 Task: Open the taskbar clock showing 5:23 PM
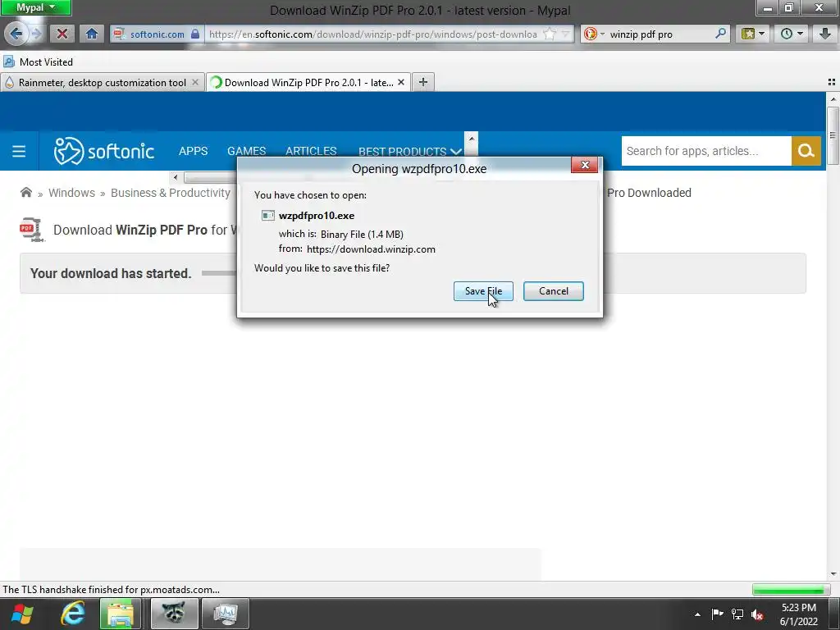tap(799, 614)
